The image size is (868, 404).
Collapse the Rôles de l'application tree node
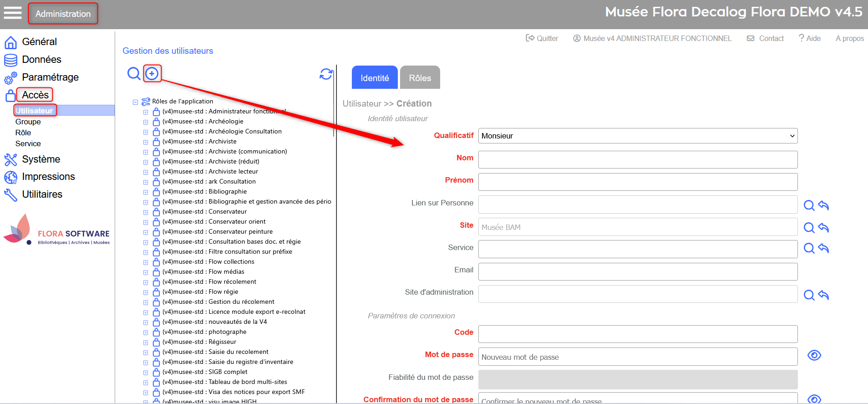[135, 102]
